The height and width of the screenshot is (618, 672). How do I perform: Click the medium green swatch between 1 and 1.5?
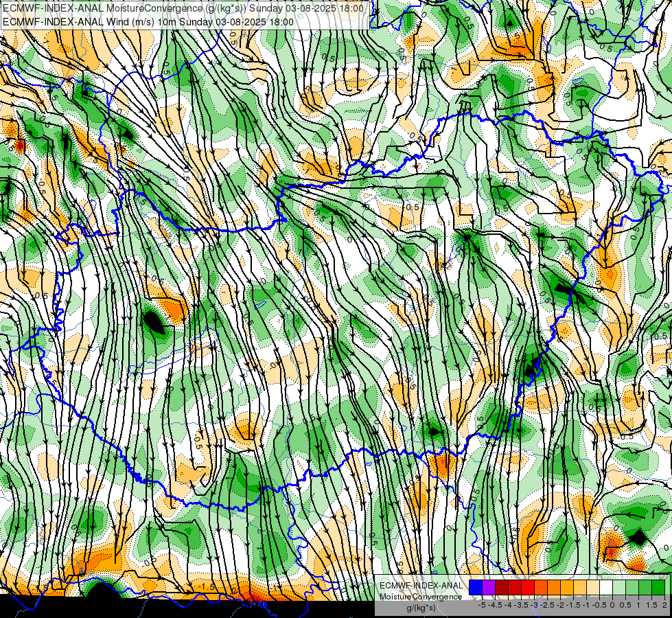tap(645, 588)
